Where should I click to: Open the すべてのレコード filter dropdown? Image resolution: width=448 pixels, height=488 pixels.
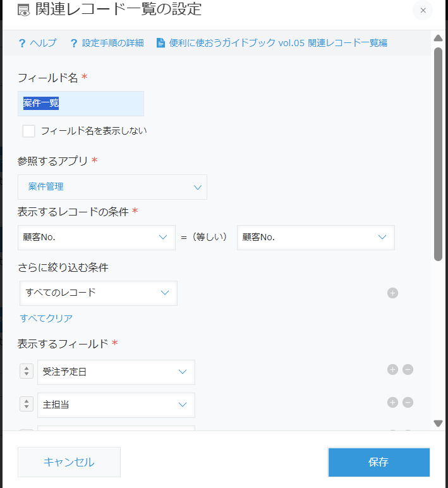pos(99,293)
